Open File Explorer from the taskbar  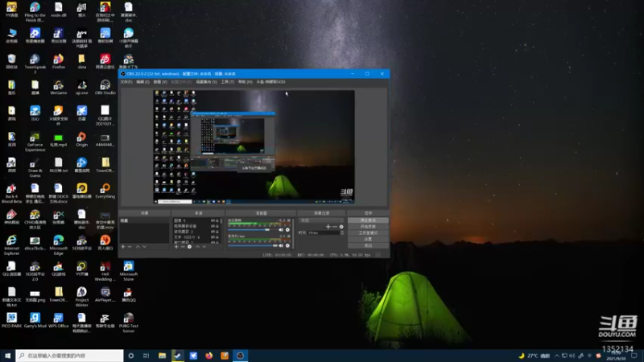[x=162, y=356]
